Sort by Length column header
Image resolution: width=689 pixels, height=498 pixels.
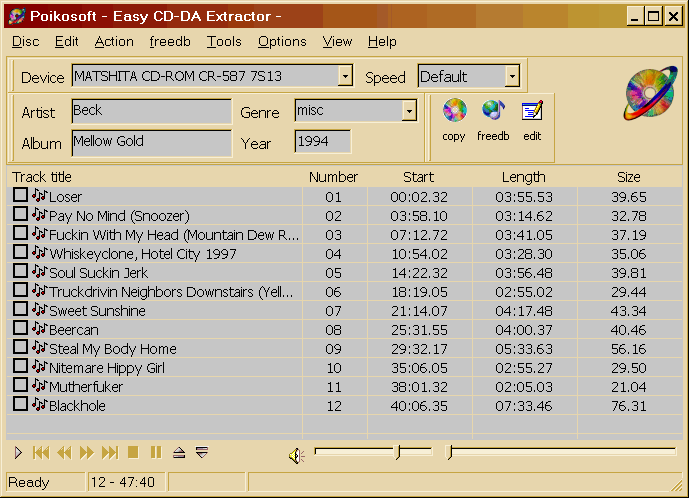(x=524, y=177)
